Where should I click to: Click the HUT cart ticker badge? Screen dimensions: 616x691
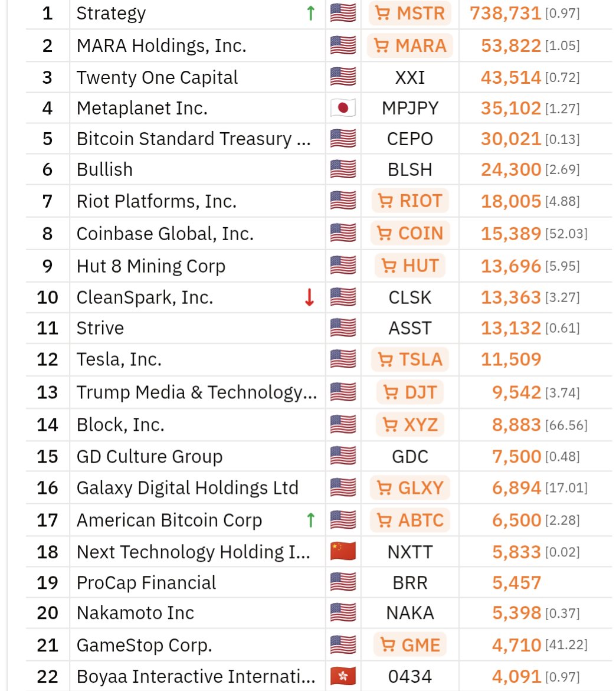(x=410, y=266)
